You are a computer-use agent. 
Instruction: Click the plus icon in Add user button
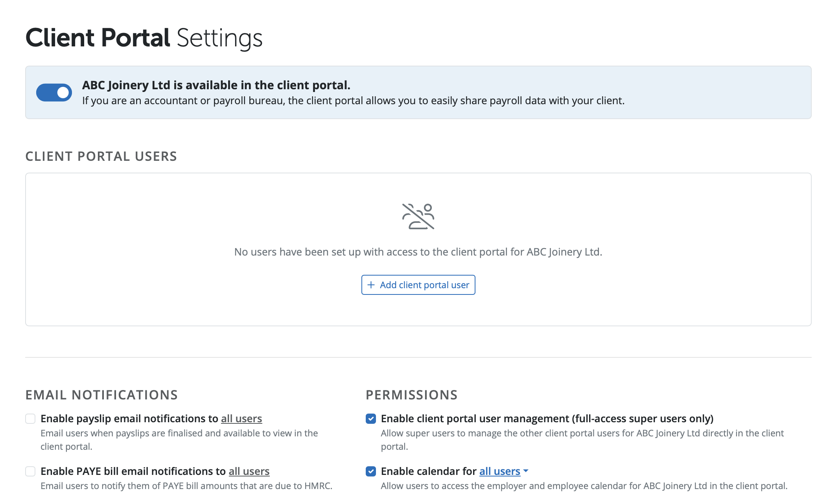point(370,285)
